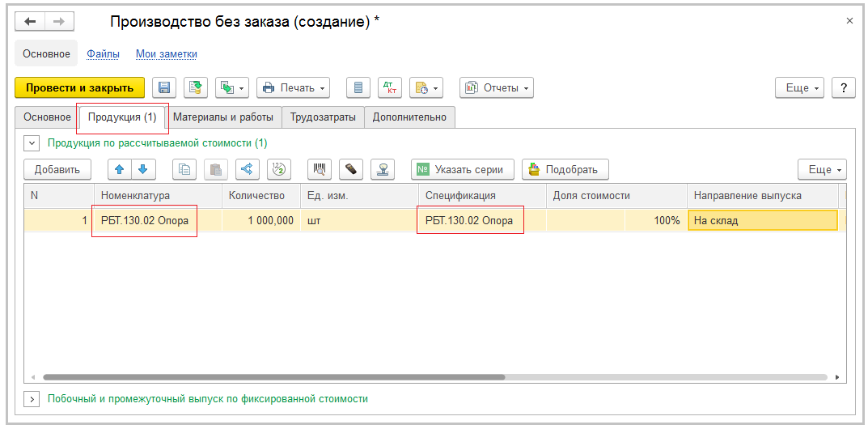This screenshot has height=429, width=868.
Task: Click Провести и закрыть button
Action: pyautogui.click(x=79, y=87)
